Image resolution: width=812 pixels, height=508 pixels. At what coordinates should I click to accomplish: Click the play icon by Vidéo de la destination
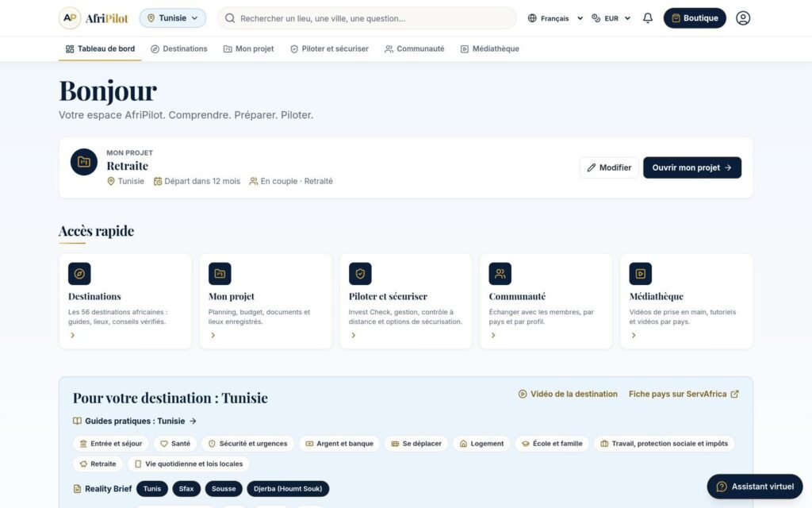523,394
